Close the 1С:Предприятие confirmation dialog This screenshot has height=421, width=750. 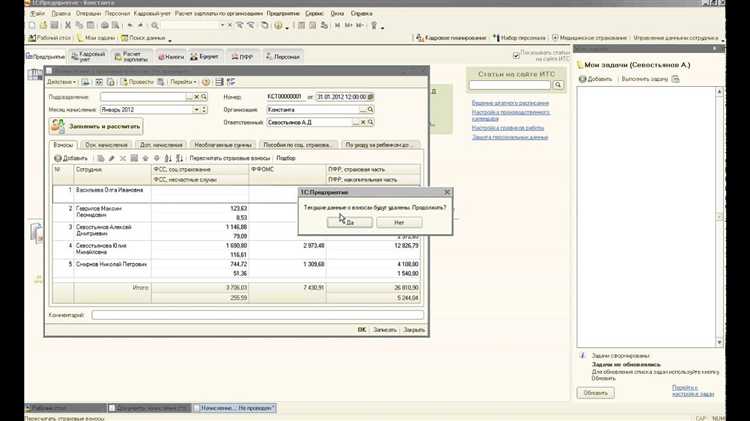coord(447,192)
